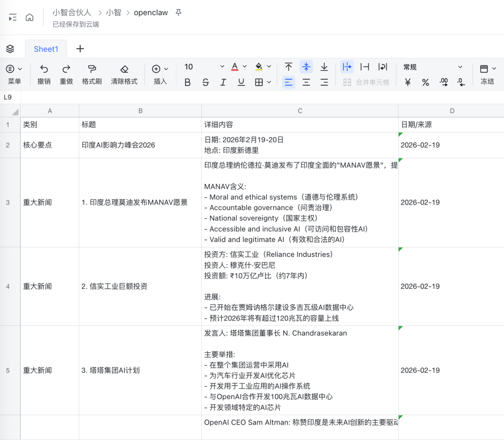Image resolution: width=504 pixels, height=440 pixels.
Task: Switch to the Sheet1 tab
Action: click(46, 49)
